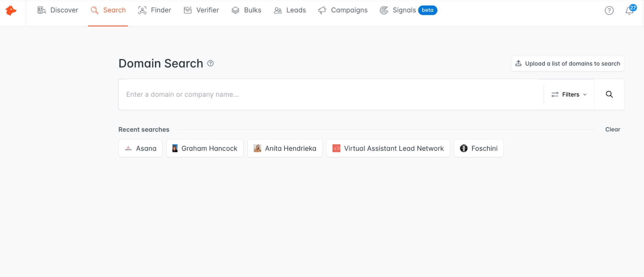
Task: Clear the recent searches
Action: click(613, 129)
